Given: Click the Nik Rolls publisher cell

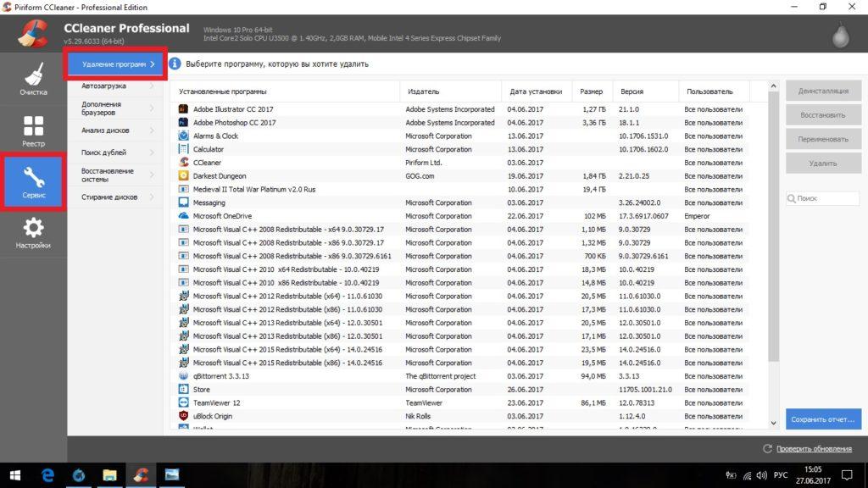Looking at the screenshot, I should click(418, 416).
